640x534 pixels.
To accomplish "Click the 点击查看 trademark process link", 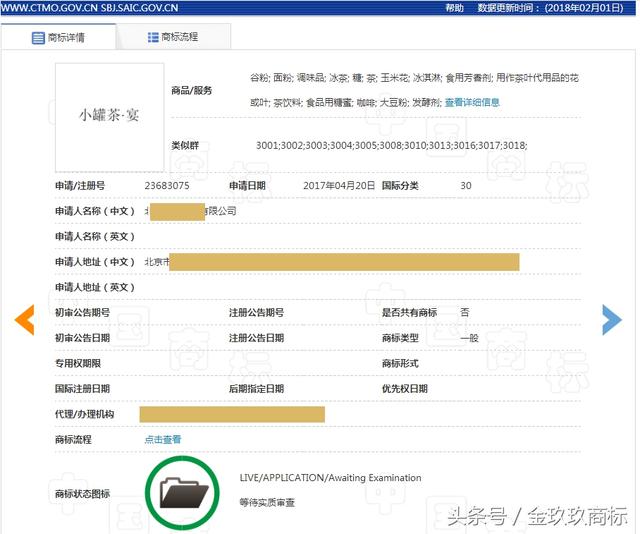I will 162,440.
